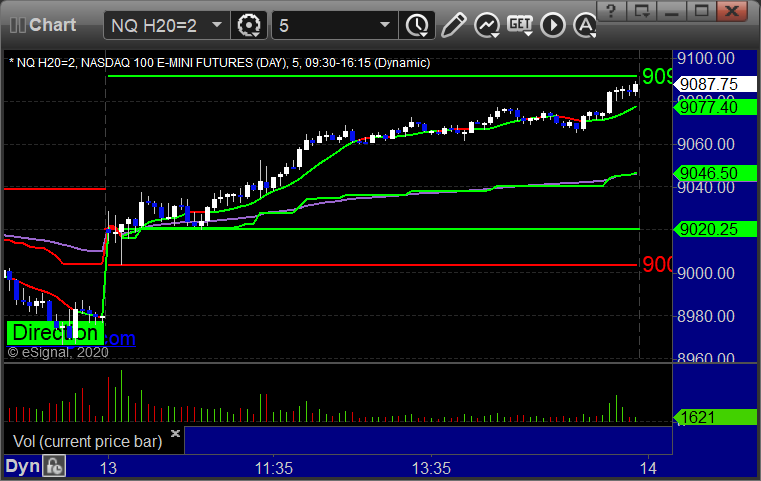
Task: Toggle the lock icon beside Dyn
Action: (54, 466)
